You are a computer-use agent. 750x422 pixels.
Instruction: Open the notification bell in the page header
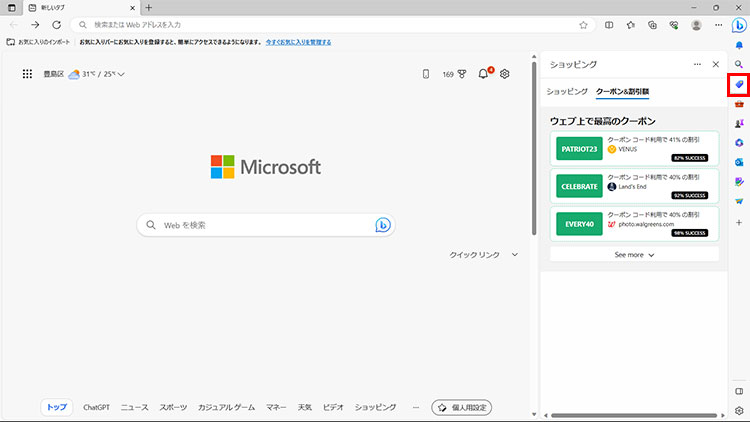pyautogui.click(x=484, y=74)
